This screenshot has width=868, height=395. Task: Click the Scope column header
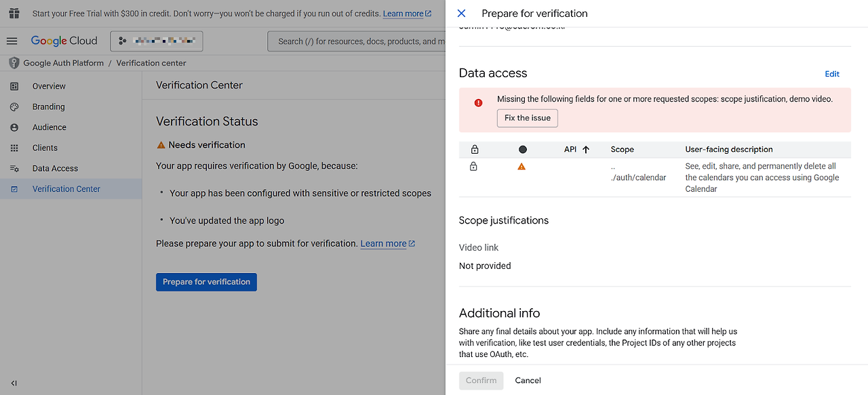[623, 150]
